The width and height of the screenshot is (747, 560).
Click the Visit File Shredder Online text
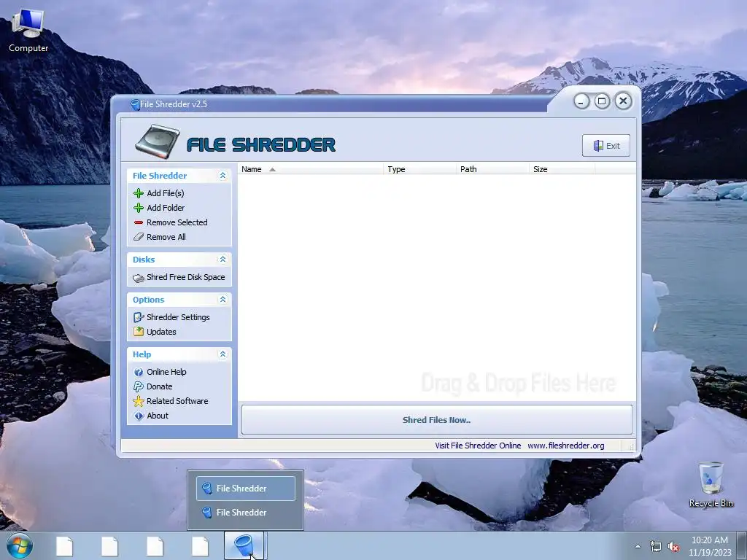[478, 446]
